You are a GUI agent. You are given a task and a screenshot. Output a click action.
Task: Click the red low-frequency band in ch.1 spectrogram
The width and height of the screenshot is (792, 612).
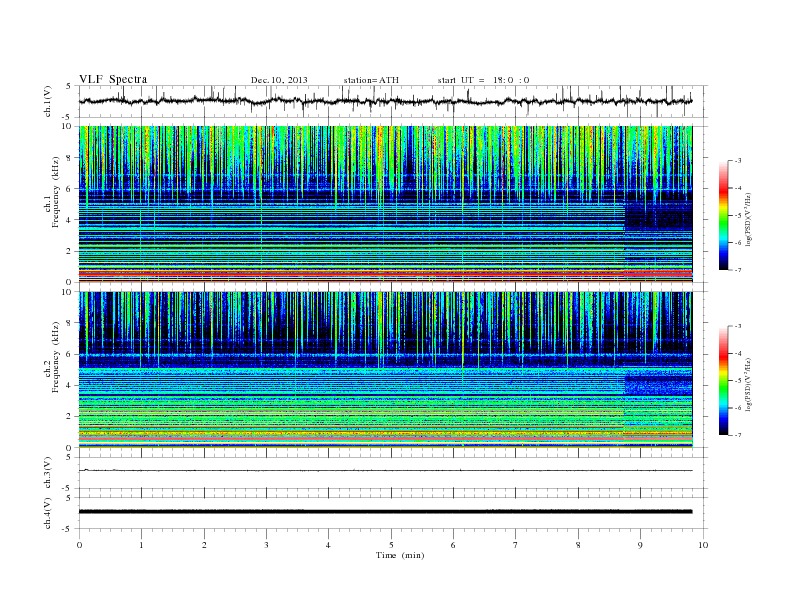click(x=385, y=273)
